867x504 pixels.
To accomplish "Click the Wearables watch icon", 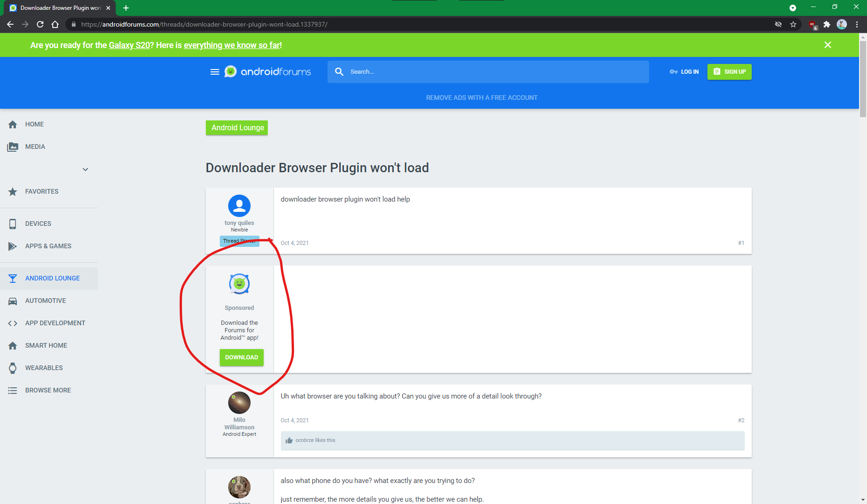I will pos(13,368).
